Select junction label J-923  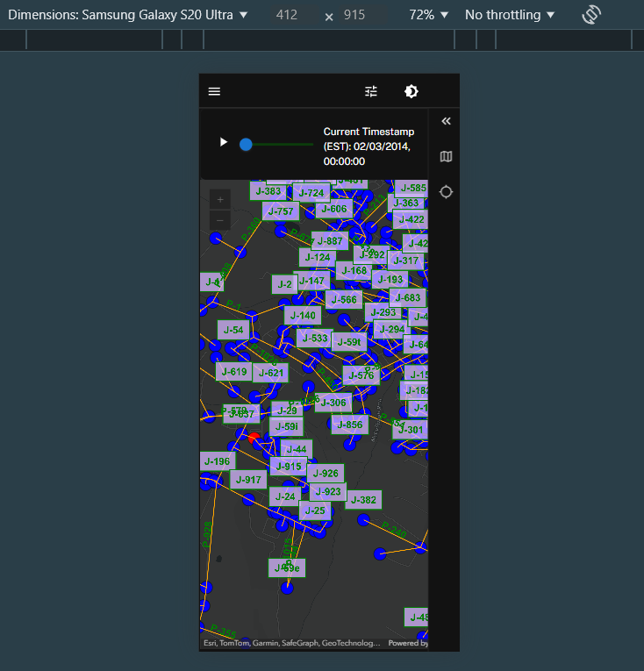pyautogui.click(x=328, y=492)
